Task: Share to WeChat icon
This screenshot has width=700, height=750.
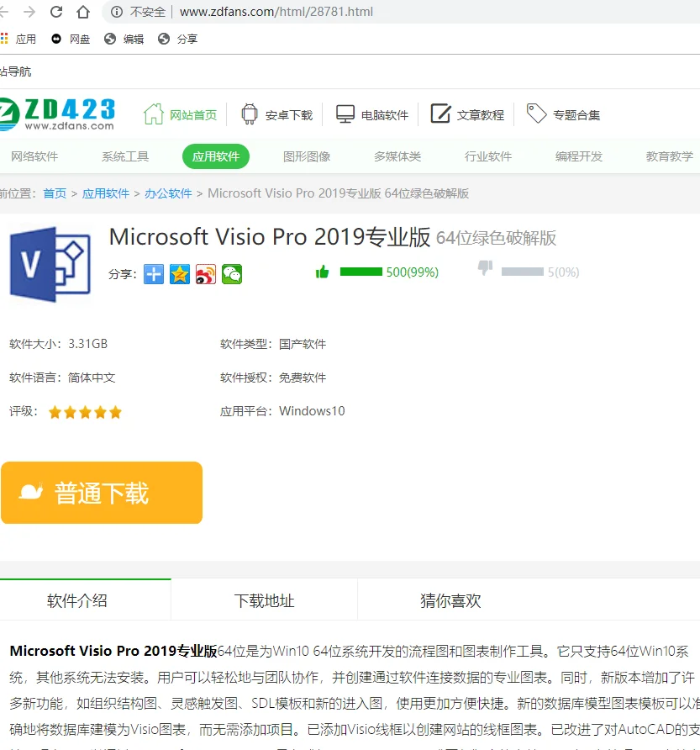Action: tap(232, 274)
